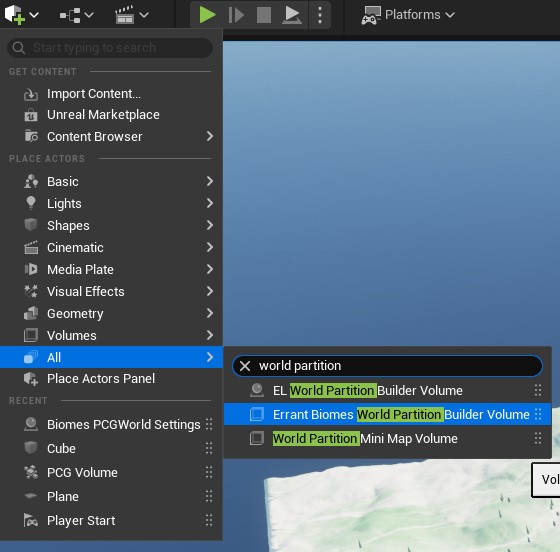Screen dimensions: 560x552
Task: Click drag handle beside Biomes PCGWorld Settings
Action: pos(209,425)
